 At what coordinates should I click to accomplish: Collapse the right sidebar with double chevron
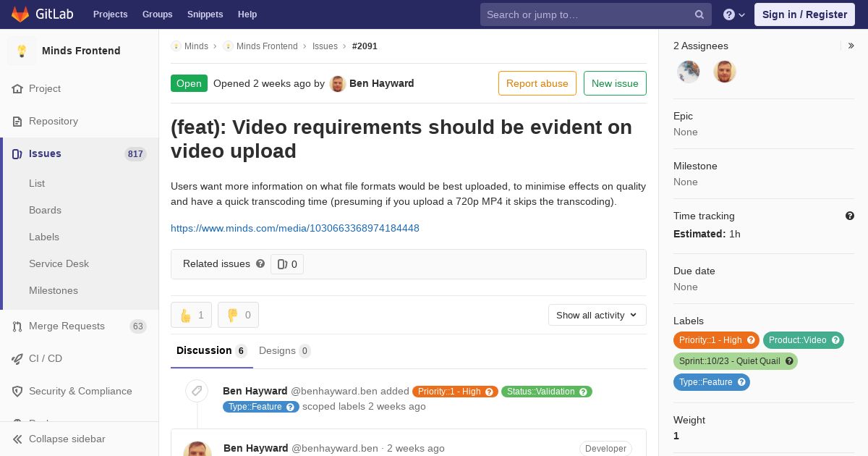pos(851,46)
